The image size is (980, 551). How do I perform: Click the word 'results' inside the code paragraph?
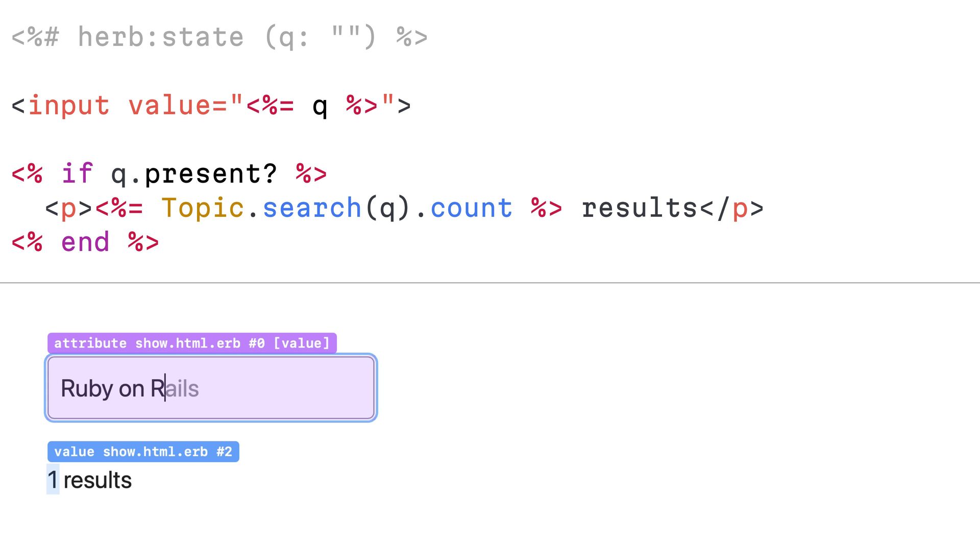640,208
